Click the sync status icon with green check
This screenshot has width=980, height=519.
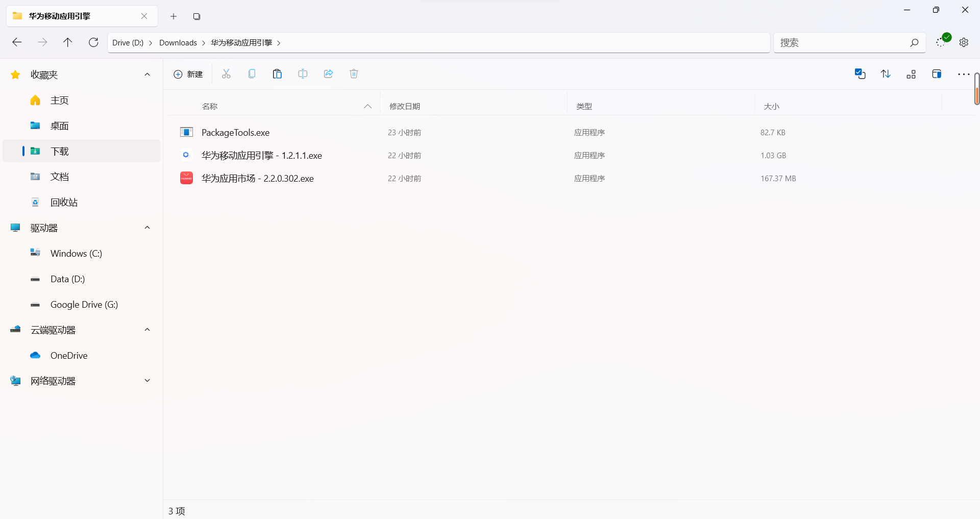942,41
